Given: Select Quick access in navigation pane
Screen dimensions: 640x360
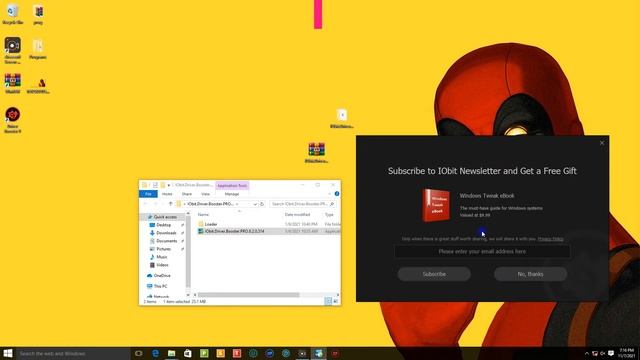Looking at the screenshot, I should pyautogui.click(x=162, y=217).
